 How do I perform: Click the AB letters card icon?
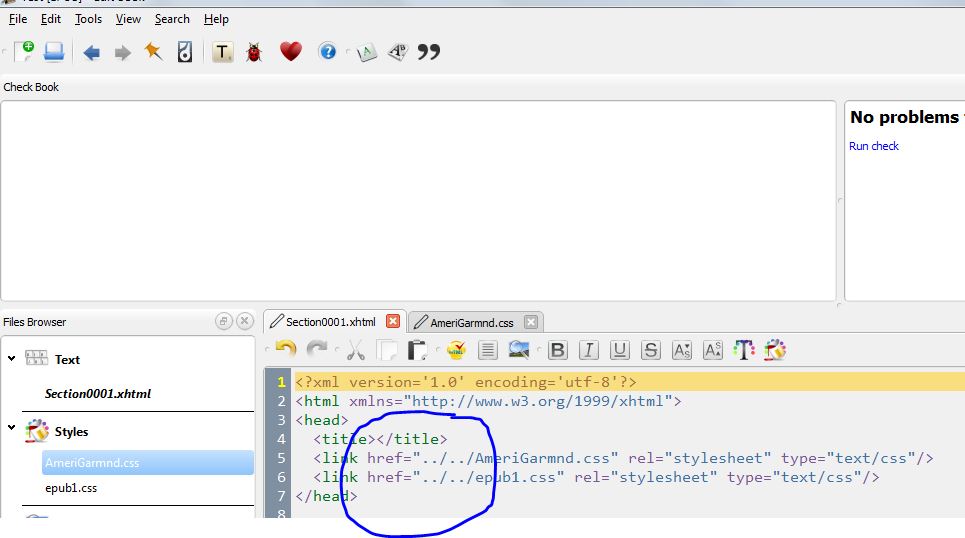pyautogui.click(x=398, y=52)
